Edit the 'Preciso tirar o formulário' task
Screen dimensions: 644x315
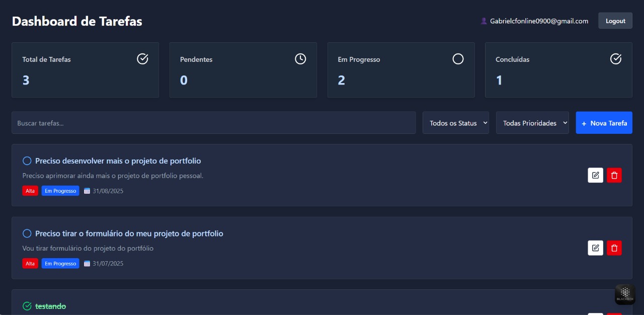click(x=595, y=248)
